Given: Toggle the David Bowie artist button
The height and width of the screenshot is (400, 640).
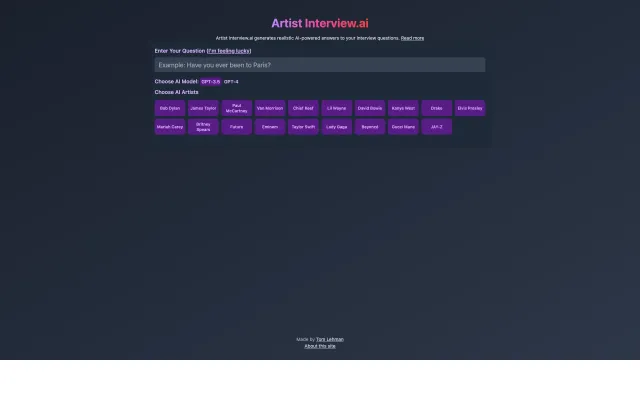Looking at the screenshot, I should point(370,108).
